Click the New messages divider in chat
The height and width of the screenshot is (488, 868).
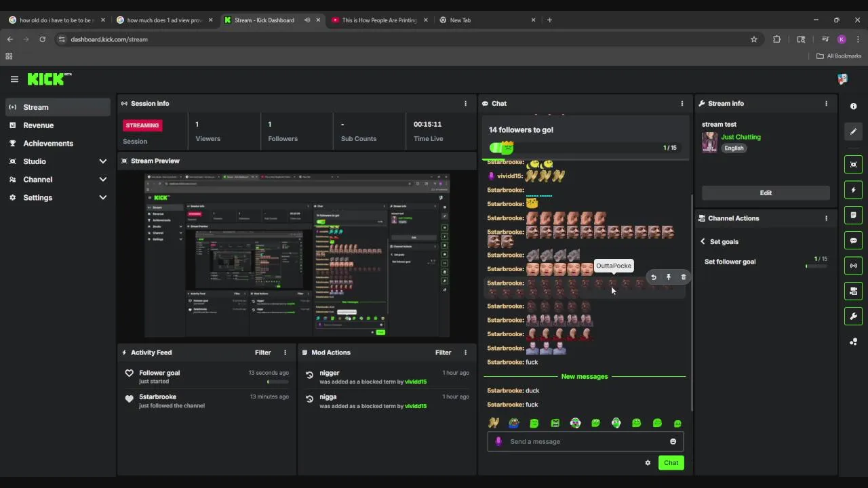coord(585,376)
